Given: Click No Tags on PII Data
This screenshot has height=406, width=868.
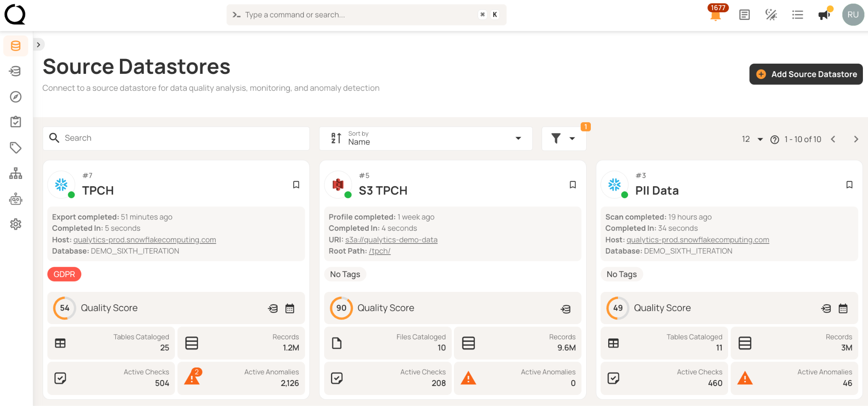Looking at the screenshot, I should click(x=622, y=274).
